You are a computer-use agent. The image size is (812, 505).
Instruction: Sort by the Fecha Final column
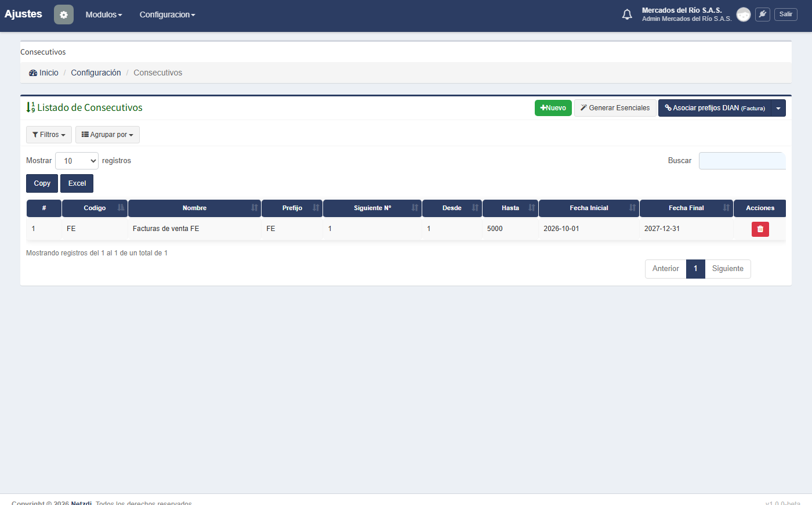point(686,208)
